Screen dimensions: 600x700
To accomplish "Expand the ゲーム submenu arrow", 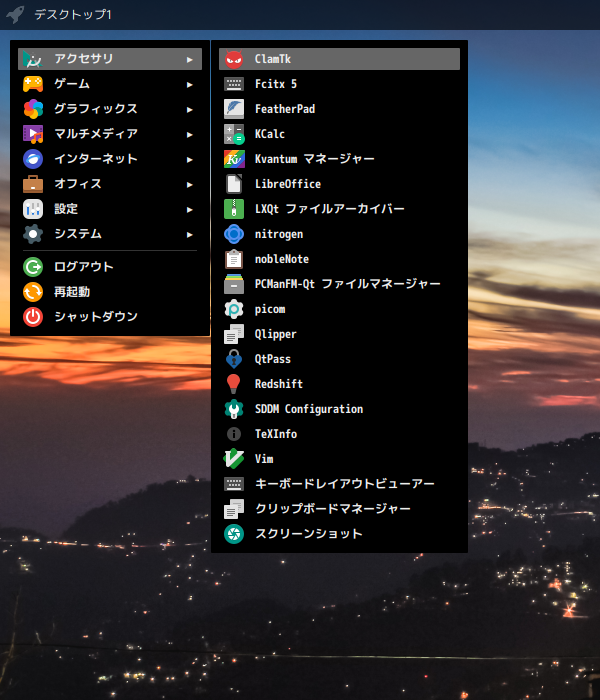I will point(190,84).
